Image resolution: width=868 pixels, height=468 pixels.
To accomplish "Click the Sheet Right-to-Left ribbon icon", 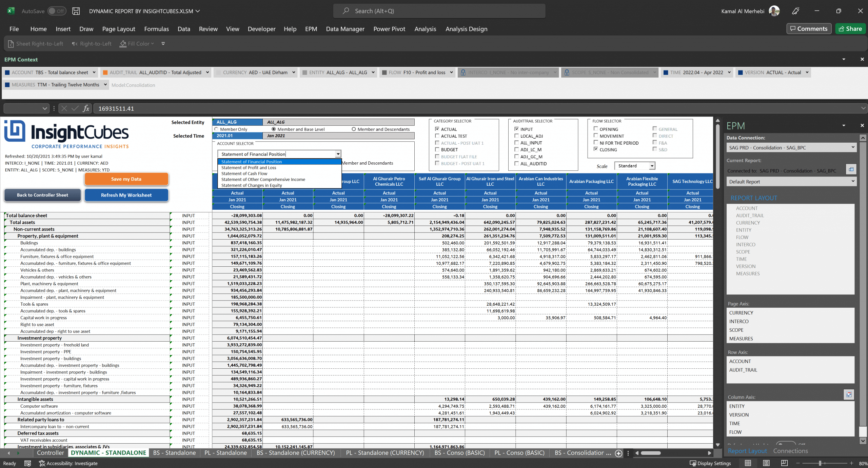I will pyautogui.click(x=35, y=43).
